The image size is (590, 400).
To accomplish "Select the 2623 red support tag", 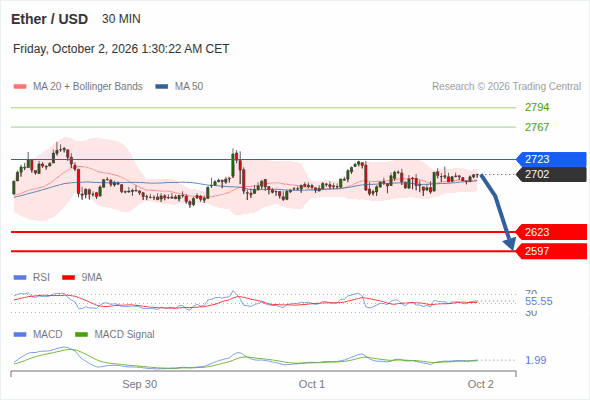I will (551, 232).
